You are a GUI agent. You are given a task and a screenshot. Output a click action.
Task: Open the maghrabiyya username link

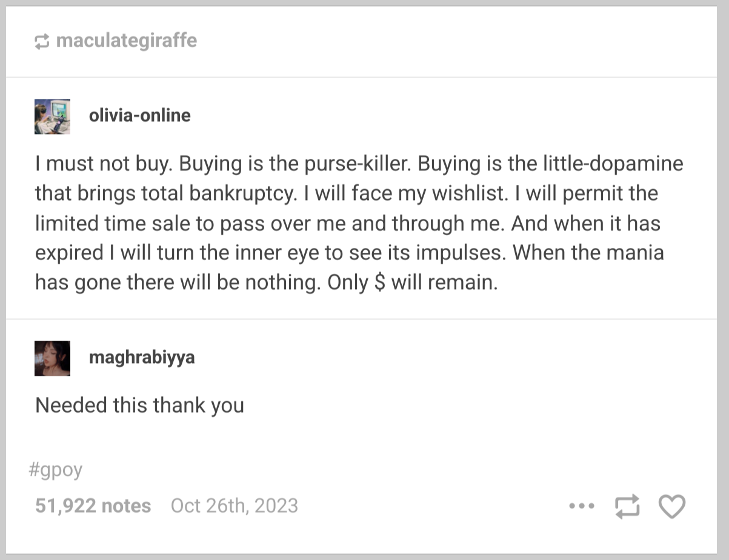tap(142, 358)
